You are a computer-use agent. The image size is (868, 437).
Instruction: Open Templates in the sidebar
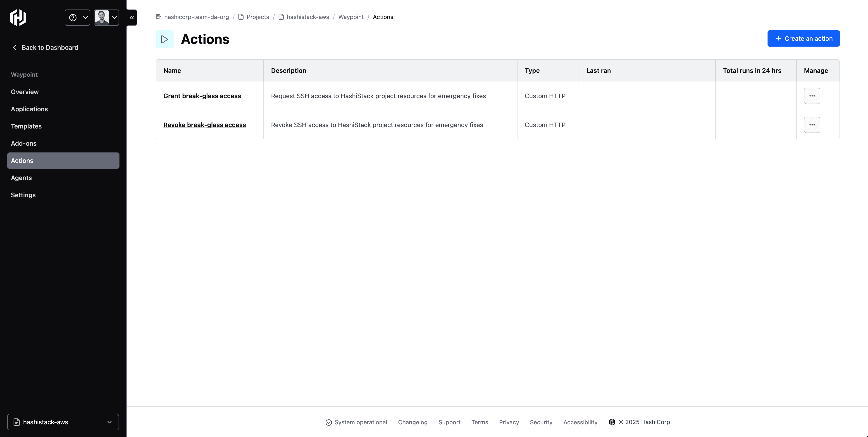[x=26, y=126]
